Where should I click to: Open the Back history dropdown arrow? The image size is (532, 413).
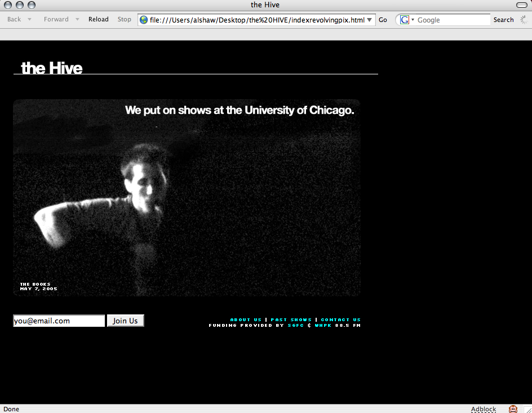coord(29,19)
